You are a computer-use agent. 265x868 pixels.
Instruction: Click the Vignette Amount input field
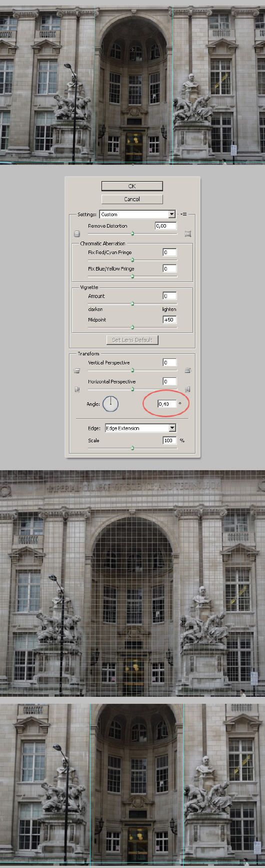[x=170, y=296]
